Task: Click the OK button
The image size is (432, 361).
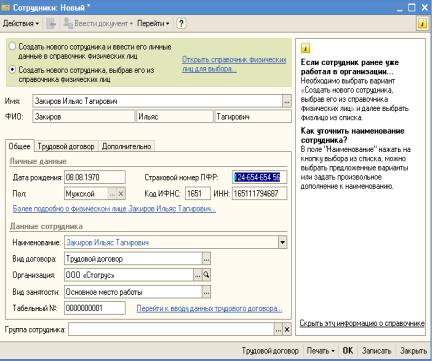Action: tap(348, 351)
